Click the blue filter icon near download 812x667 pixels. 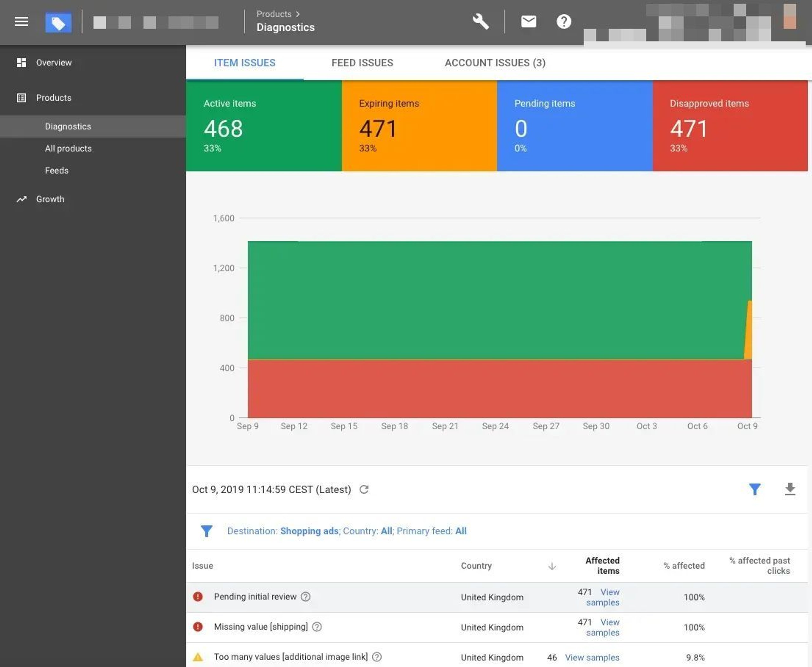755,489
